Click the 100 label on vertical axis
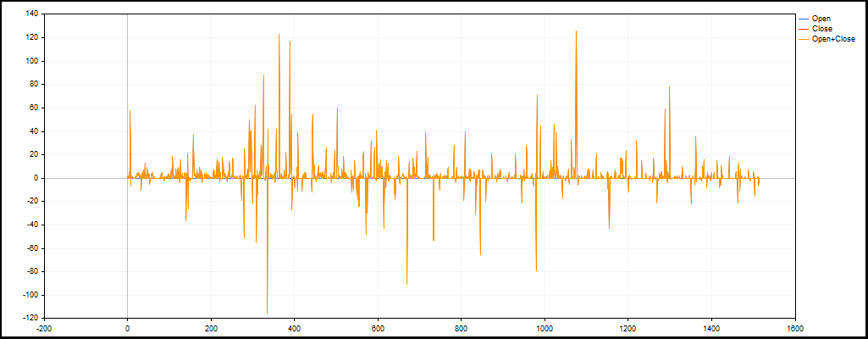 pyautogui.click(x=31, y=61)
